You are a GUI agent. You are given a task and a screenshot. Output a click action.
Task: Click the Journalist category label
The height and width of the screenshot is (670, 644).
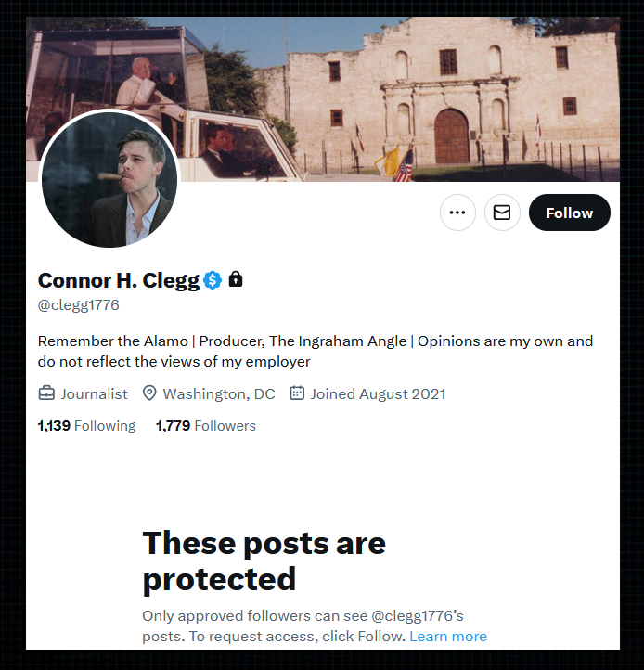[x=94, y=393]
